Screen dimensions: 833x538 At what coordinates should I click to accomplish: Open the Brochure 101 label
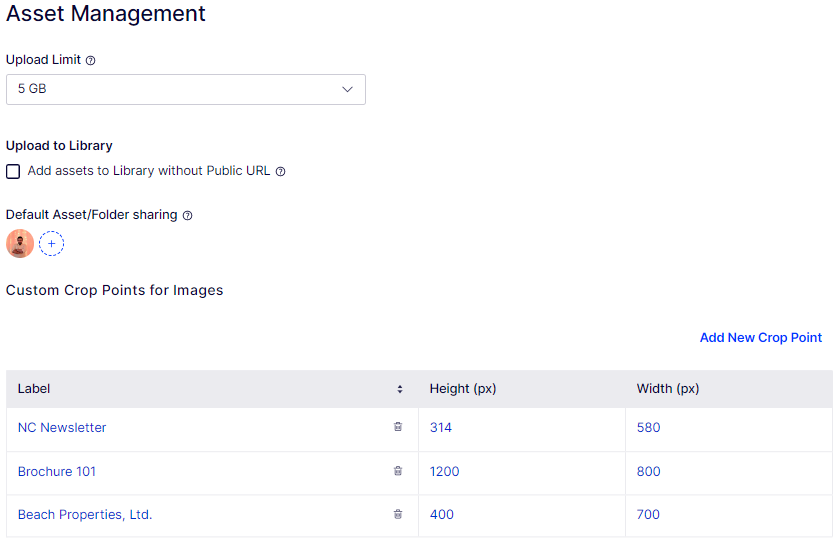pyautogui.click(x=57, y=472)
